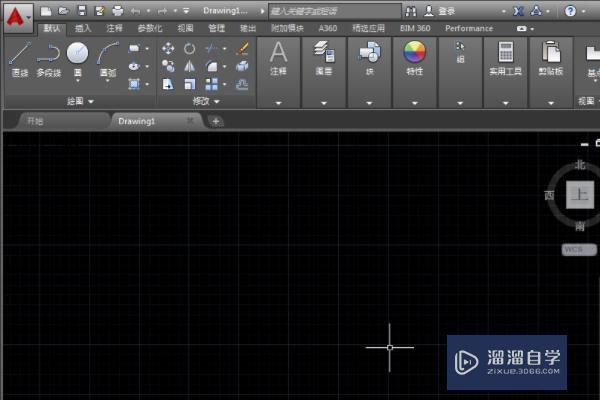This screenshot has width=600, height=400.
Task: Open the Customize Quick Access Toolbar dropdown
Action: pyautogui.click(x=186, y=11)
